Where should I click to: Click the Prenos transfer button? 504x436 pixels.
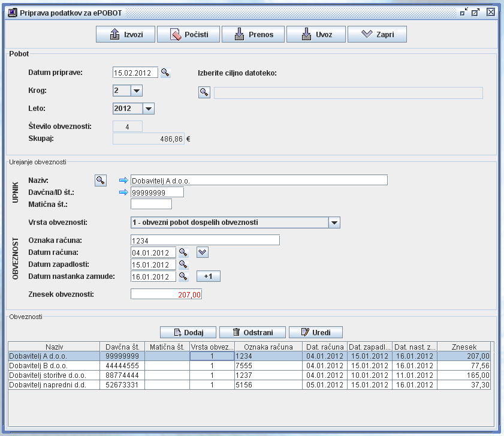pyautogui.click(x=253, y=35)
